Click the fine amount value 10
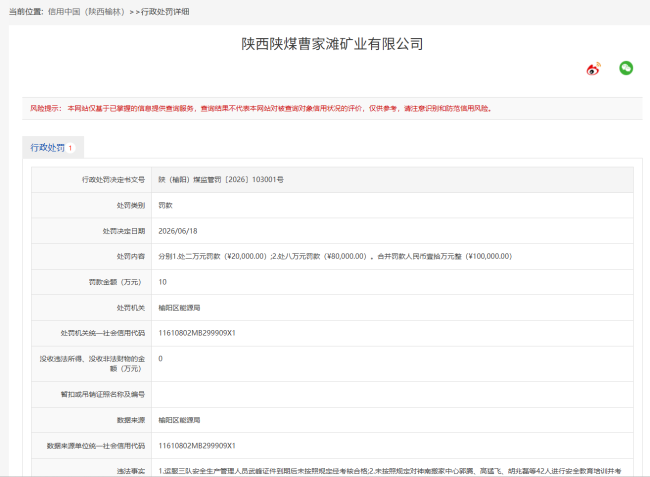 pos(162,282)
